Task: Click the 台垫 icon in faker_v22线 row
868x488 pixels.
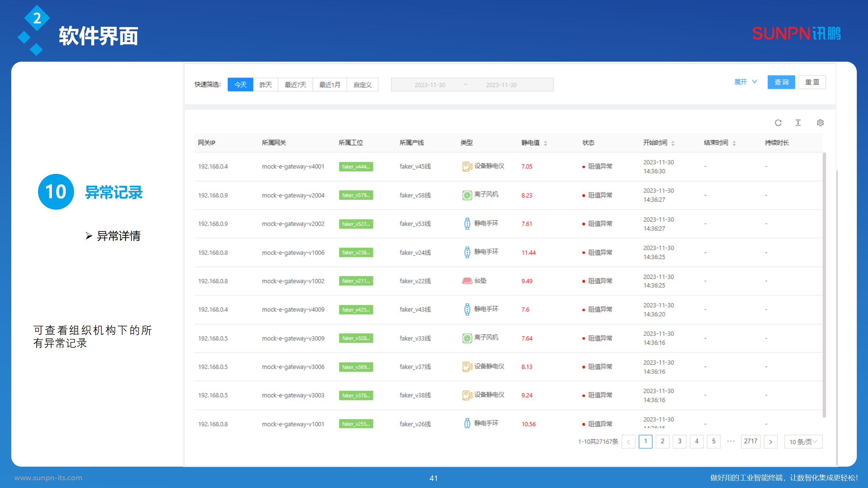Action: click(467, 281)
